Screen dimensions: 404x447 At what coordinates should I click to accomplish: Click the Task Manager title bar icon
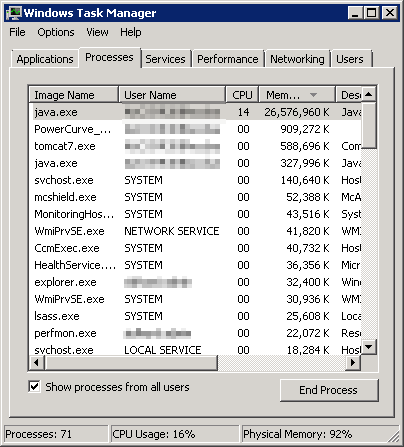(14, 13)
